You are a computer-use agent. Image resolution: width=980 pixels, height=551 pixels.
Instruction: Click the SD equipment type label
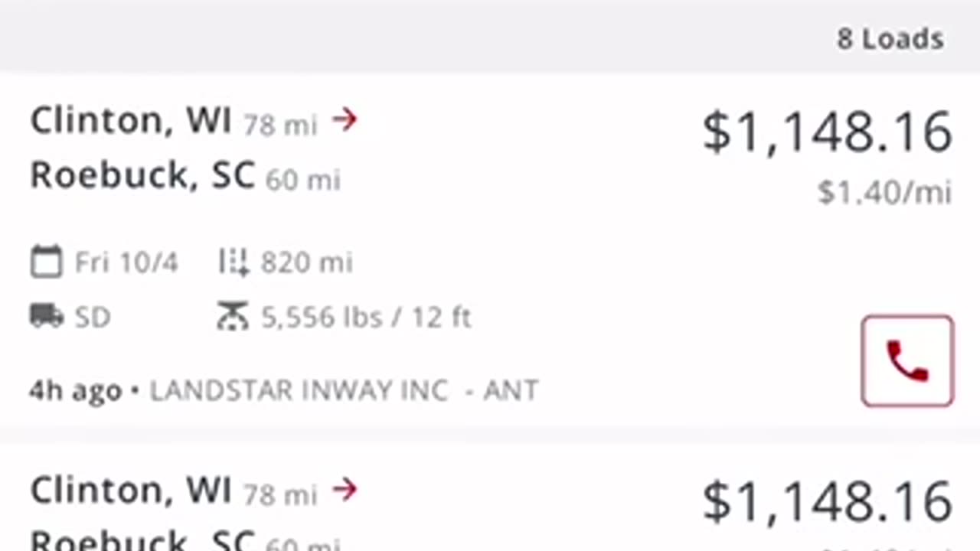(93, 317)
